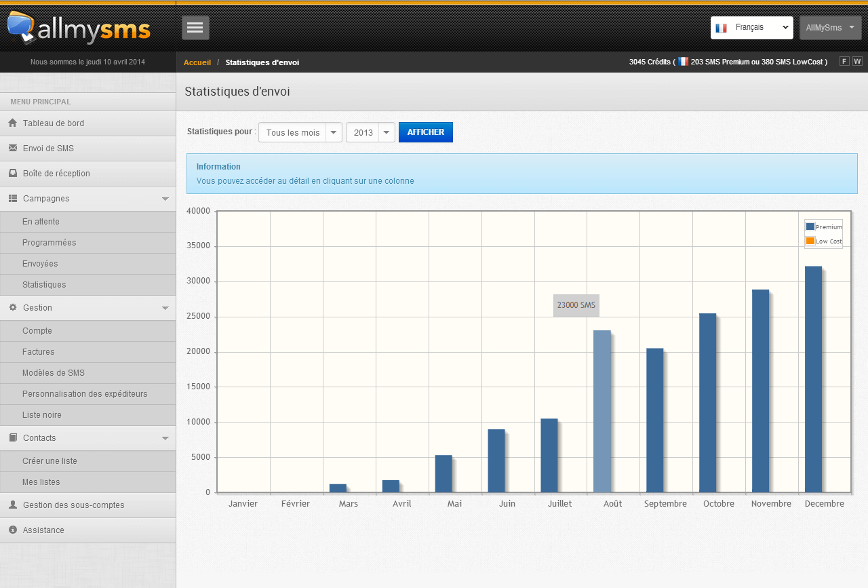This screenshot has height=588, width=868.
Task: Open Créer une liste submenu
Action: [87, 461]
